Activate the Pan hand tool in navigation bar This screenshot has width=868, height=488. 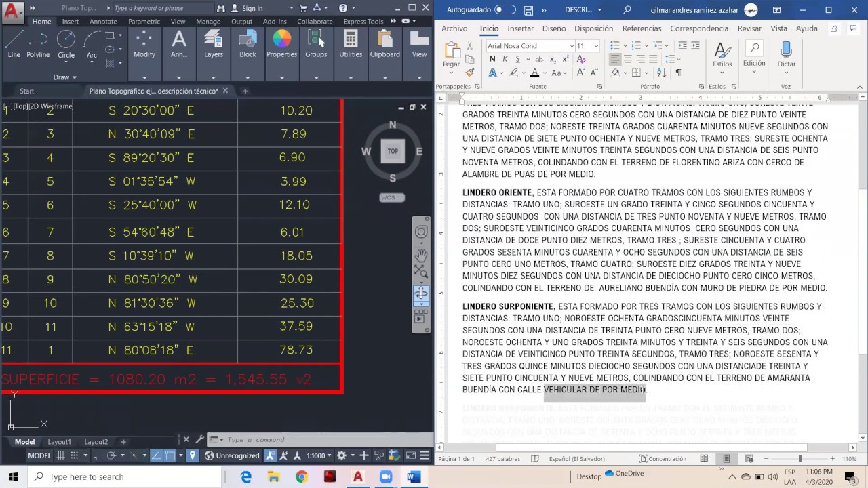pyautogui.click(x=421, y=256)
